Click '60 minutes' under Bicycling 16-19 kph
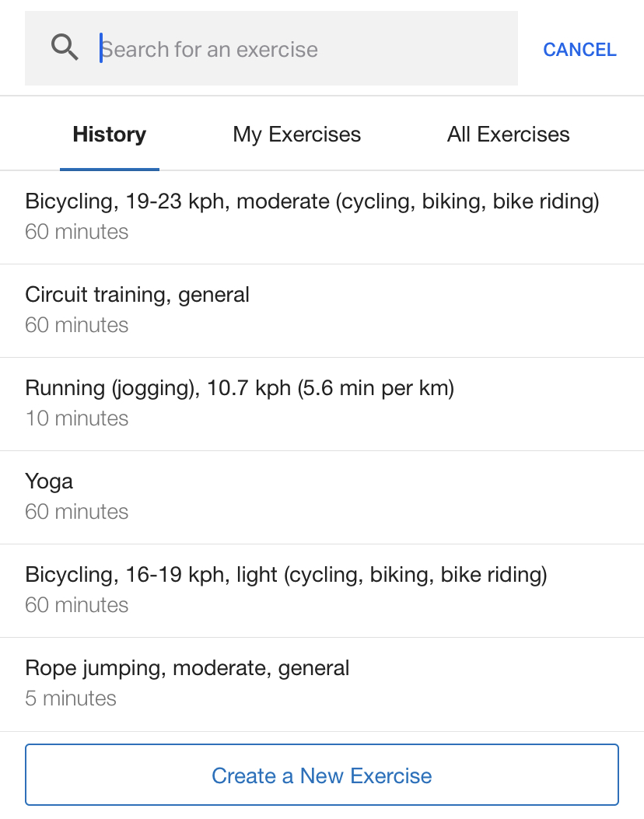This screenshot has width=644, height=819. tap(76, 605)
